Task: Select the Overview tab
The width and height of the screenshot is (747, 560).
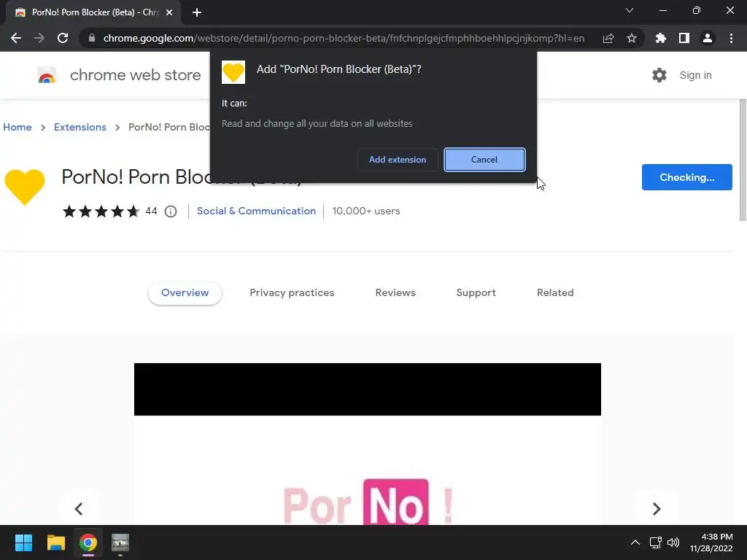Action: 185,293
